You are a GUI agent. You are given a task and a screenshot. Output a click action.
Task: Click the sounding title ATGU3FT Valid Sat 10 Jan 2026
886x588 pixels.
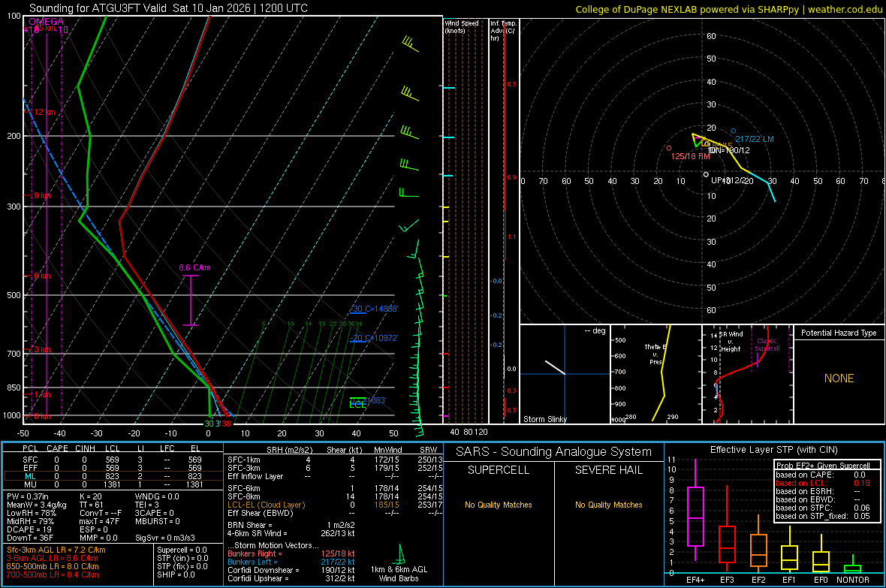168,8
